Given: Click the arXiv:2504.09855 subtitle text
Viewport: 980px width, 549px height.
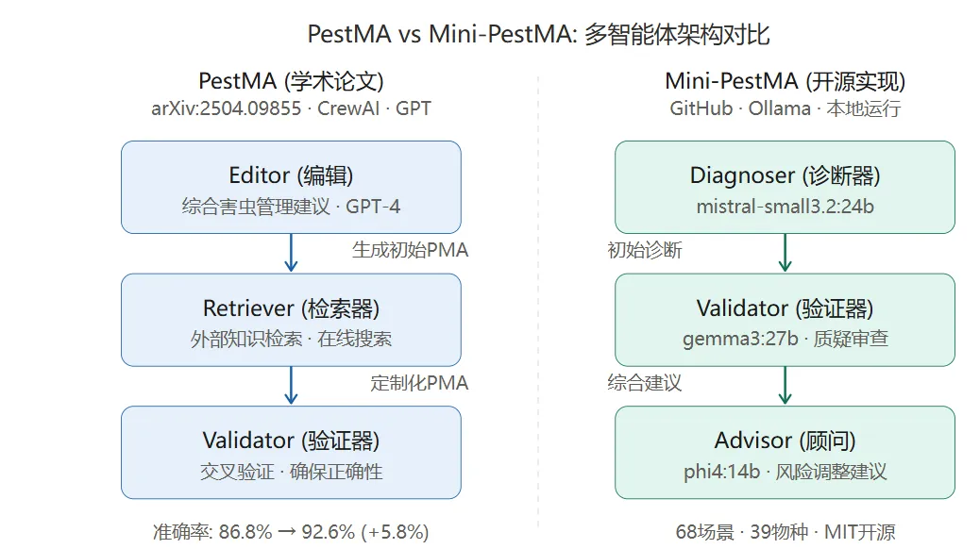Looking at the screenshot, I should coord(227,108).
